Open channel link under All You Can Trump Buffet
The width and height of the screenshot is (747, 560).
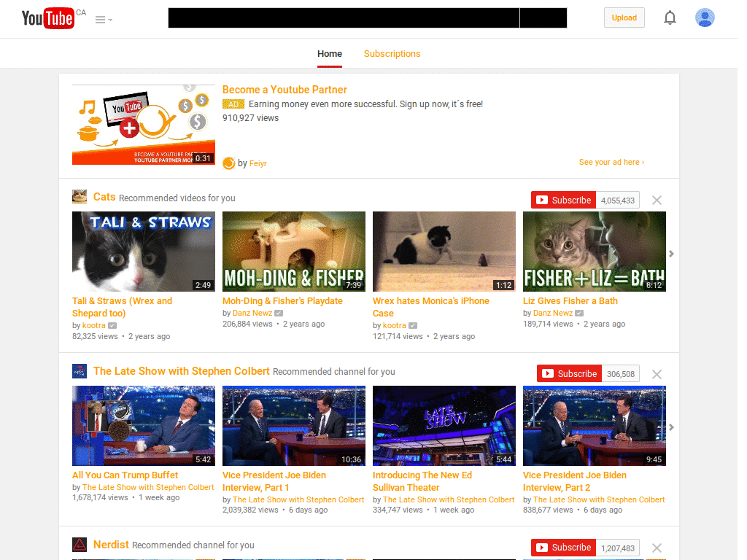[148, 487]
